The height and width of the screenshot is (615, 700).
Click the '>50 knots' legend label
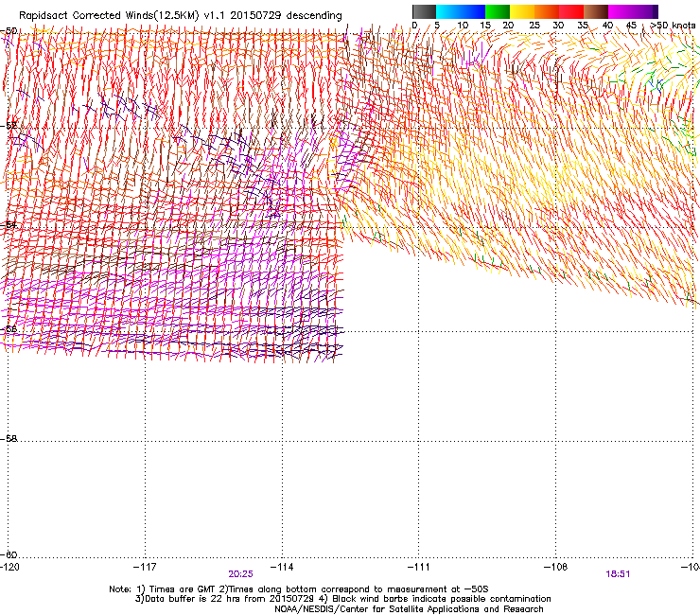(x=674, y=26)
